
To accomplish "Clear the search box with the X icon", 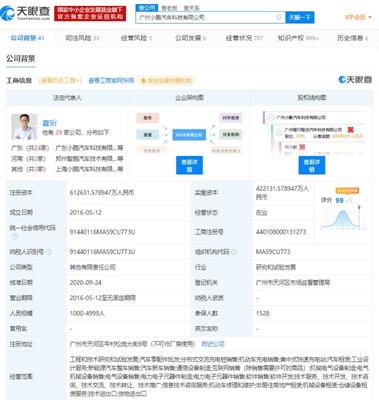I will point(279,17).
